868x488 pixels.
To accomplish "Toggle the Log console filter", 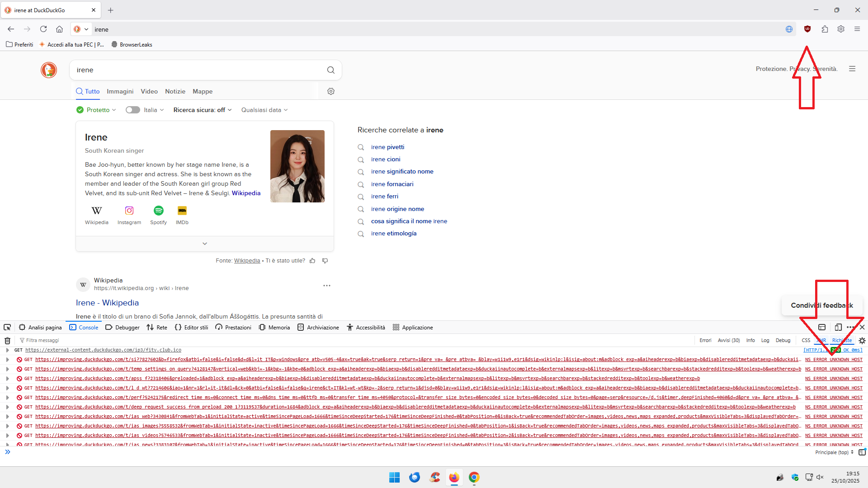I will pos(765,340).
